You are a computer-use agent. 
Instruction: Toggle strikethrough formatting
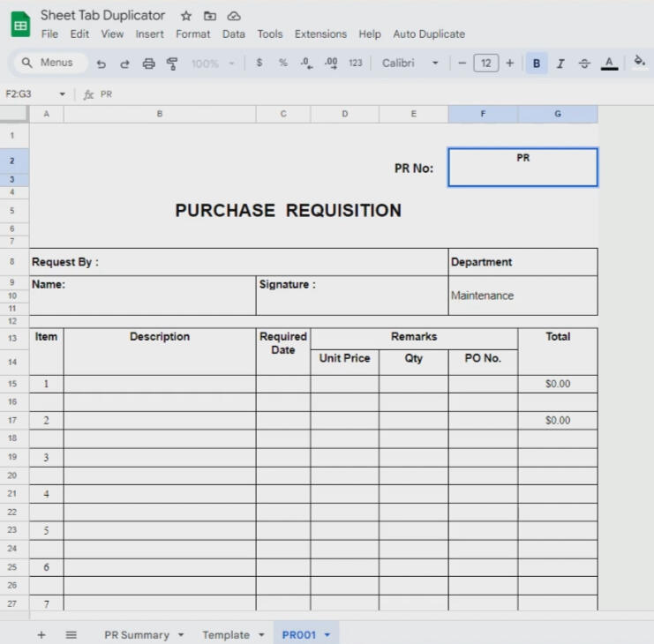(583, 64)
